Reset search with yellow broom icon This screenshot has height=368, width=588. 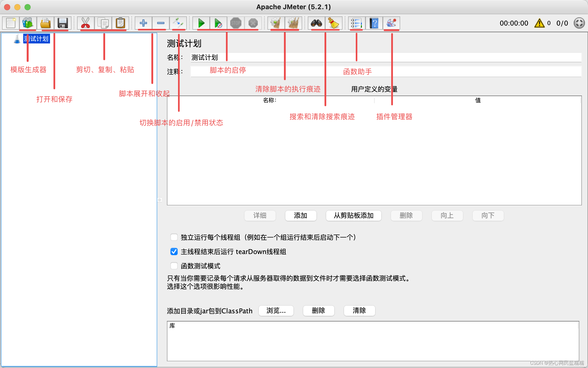pos(334,23)
